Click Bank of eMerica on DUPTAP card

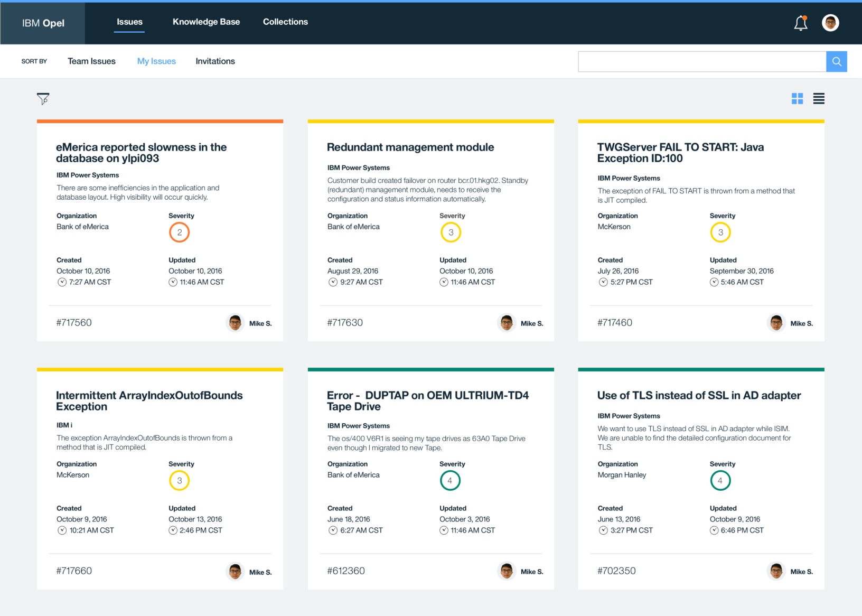click(353, 475)
